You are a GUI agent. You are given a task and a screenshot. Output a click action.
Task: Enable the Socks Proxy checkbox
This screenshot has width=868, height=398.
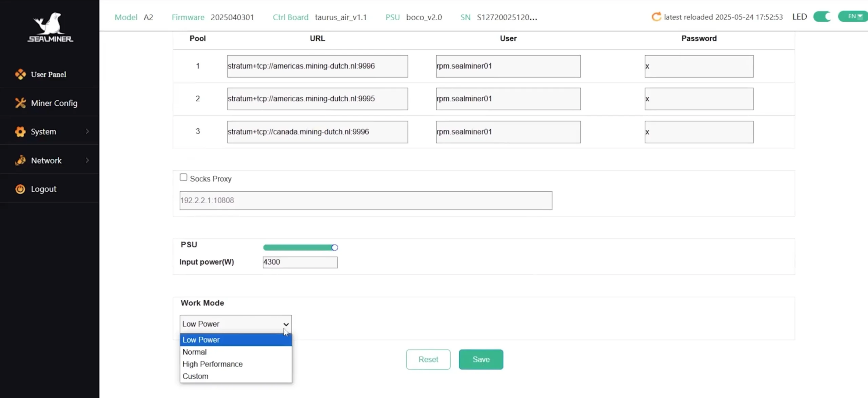pyautogui.click(x=183, y=176)
